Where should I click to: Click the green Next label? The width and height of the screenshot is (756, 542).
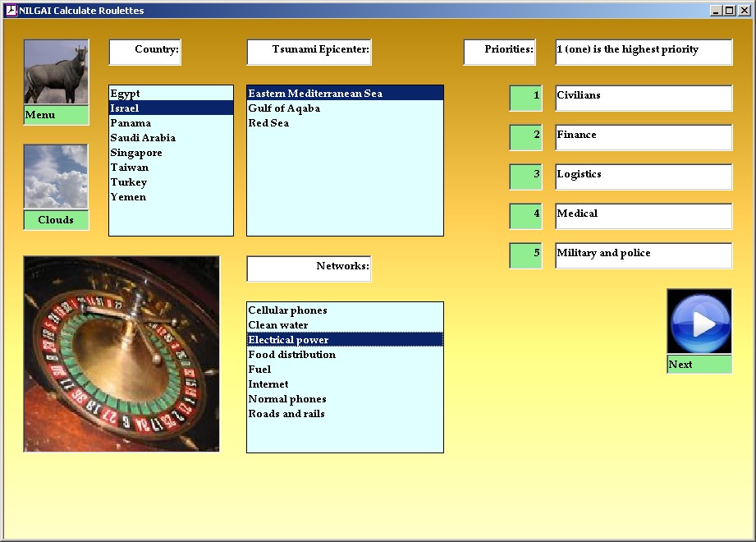pyautogui.click(x=699, y=365)
